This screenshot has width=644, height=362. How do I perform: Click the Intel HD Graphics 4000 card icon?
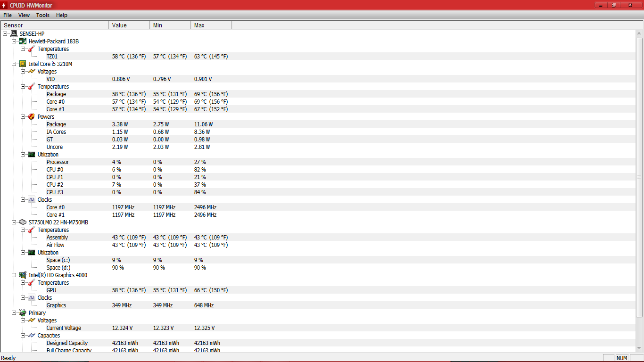23,275
